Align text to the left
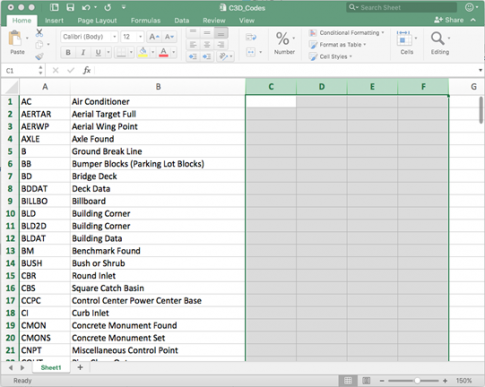 [x=193, y=45]
